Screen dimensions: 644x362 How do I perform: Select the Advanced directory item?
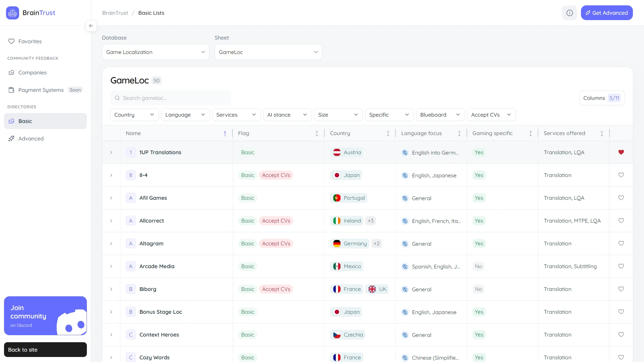click(x=45, y=138)
